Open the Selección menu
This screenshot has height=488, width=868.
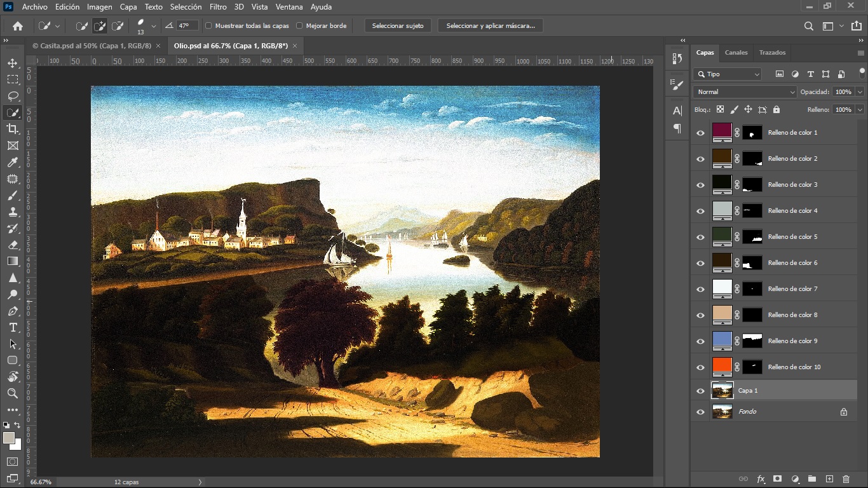(x=186, y=7)
